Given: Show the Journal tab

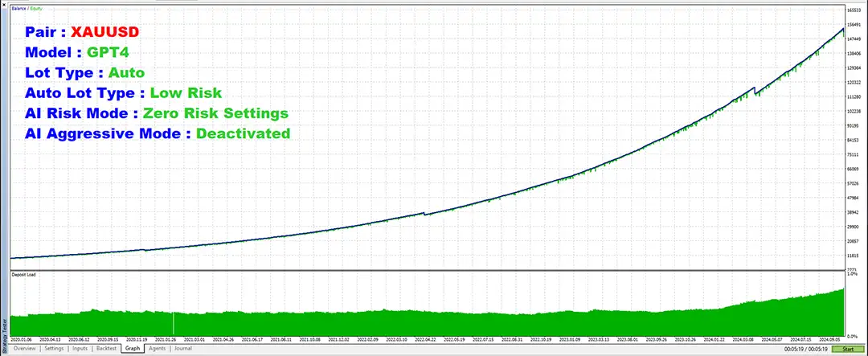Looking at the screenshot, I should click(x=182, y=349).
